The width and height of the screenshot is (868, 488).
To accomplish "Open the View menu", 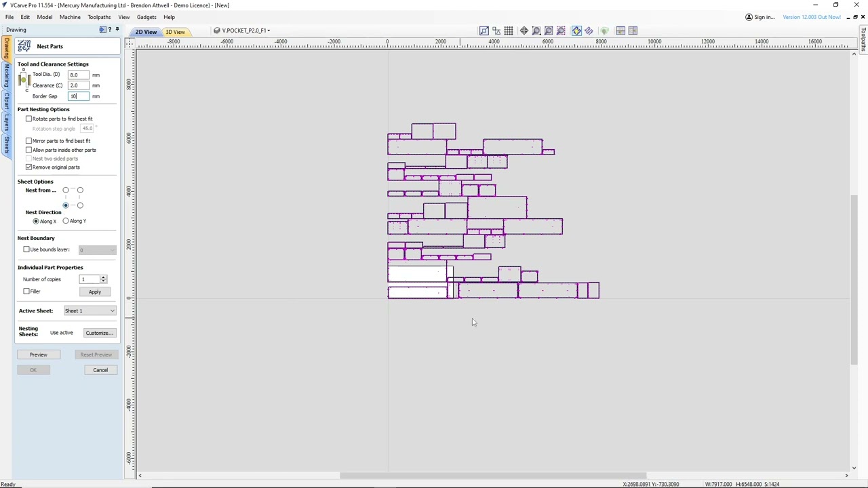I will [x=124, y=17].
